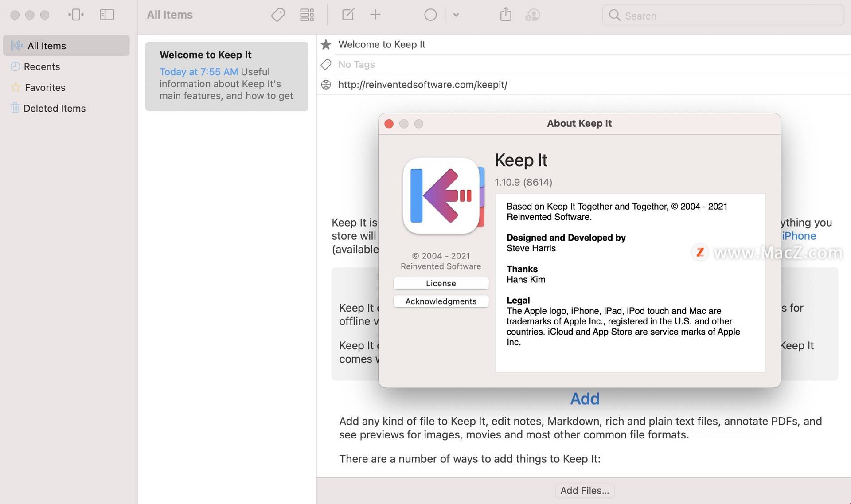Click the globe icon beside the URL
This screenshot has width=851, height=504.
(326, 84)
